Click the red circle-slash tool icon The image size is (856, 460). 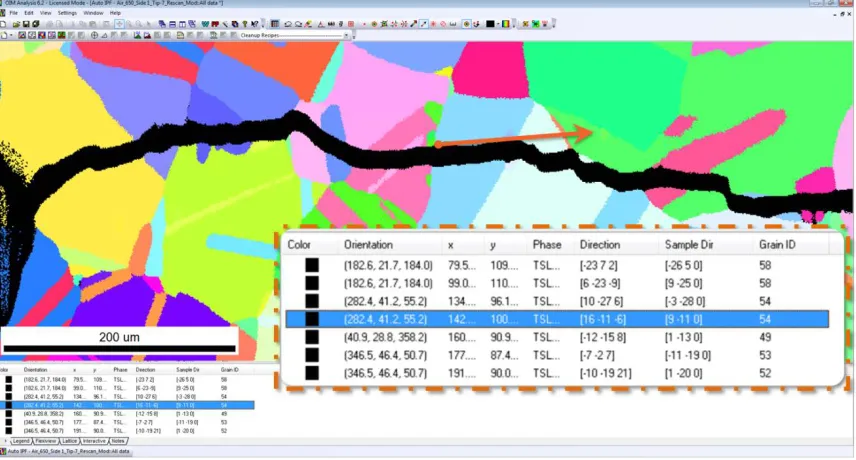[x=443, y=24]
